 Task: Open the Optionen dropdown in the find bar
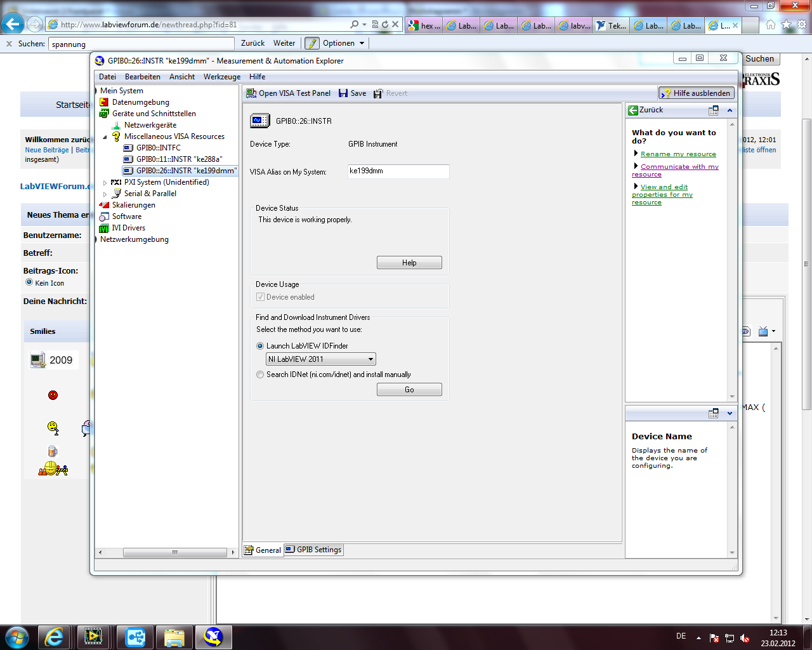pos(343,43)
